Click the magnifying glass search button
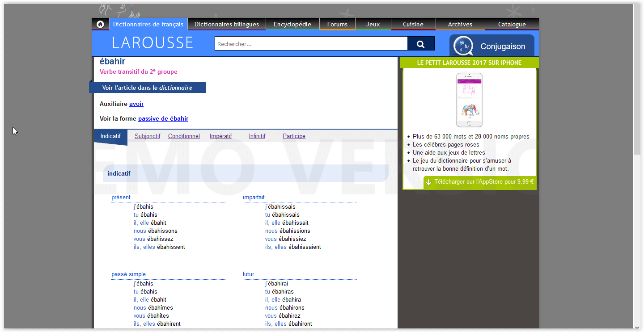The image size is (644, 332). click(x=420, y=44)
